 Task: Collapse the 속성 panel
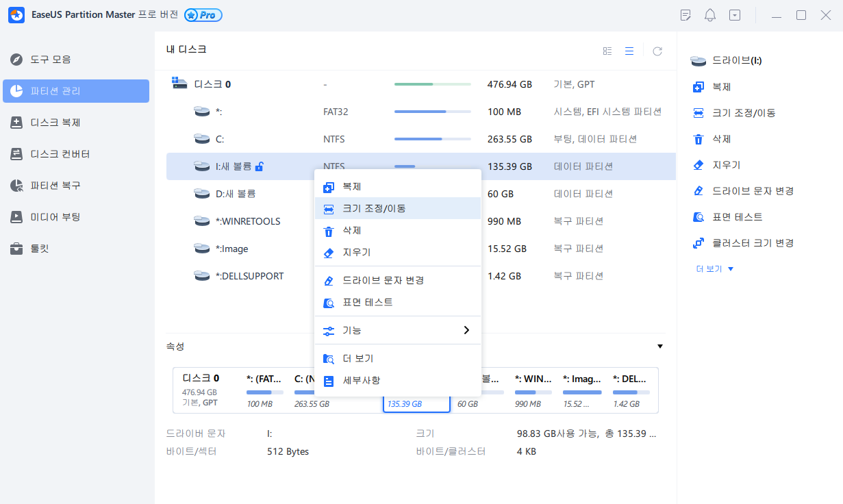click(x=659, y=346)
